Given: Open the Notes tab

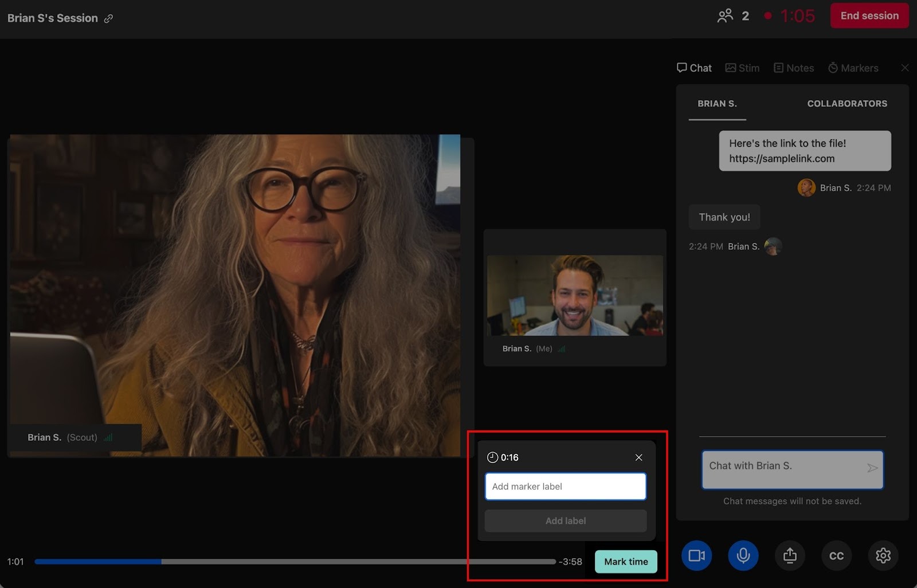Looking at the screenshot, I should pos(794,68).
